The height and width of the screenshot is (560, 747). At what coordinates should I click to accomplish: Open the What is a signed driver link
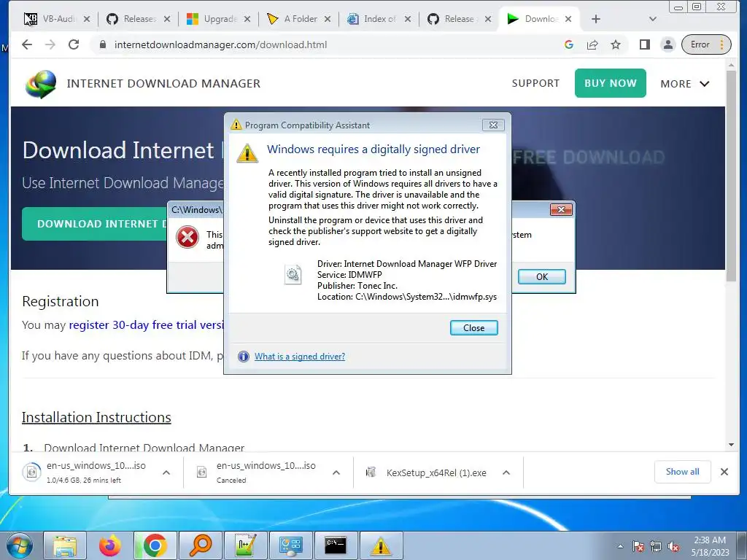pos(300,356)
